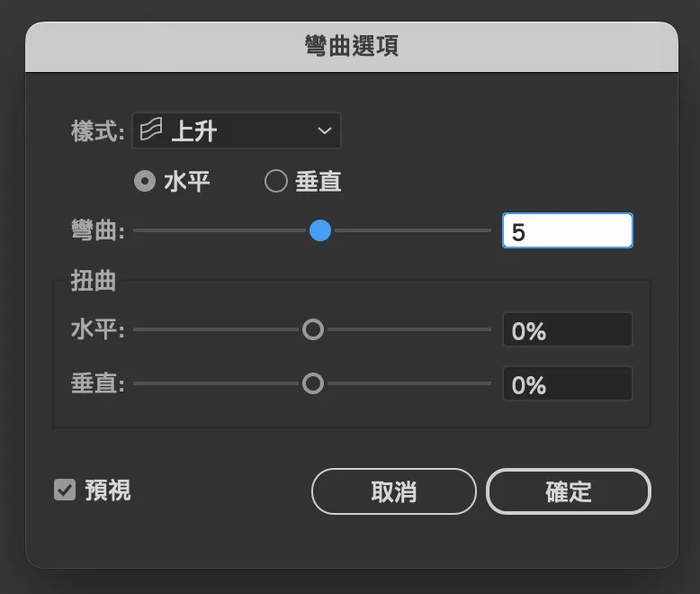Click the 扭曲 垂直 slider handle
The height and width of the screenshot is (594, 700).
pos(313,383)
